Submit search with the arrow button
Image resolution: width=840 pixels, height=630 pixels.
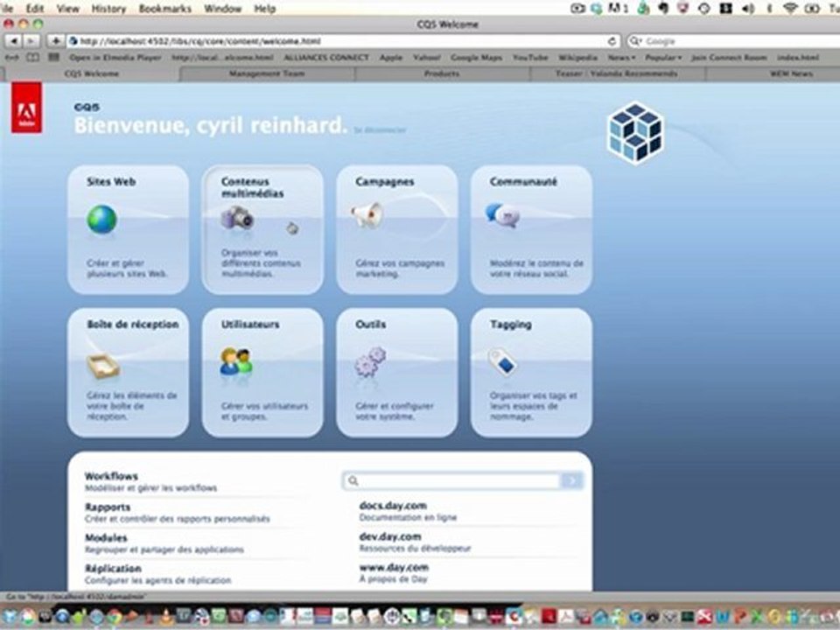pos(571,480)
